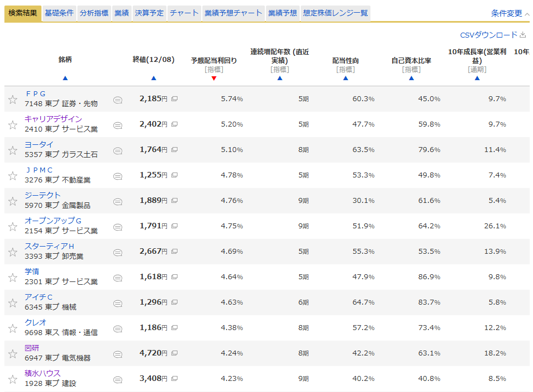Expand the 条件変更 panel

[510, 13]
